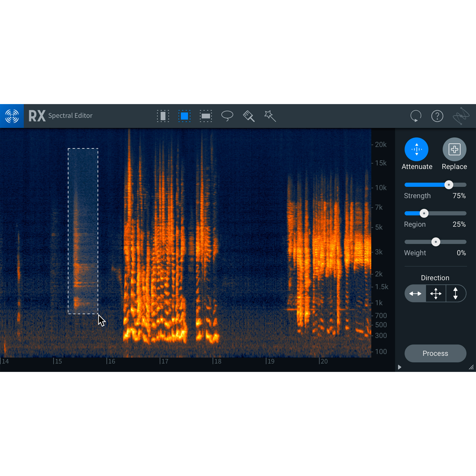Click the 20k frequency ruler label
The image size is (476, 476).
pyautogui.click(x=381, y=145)
